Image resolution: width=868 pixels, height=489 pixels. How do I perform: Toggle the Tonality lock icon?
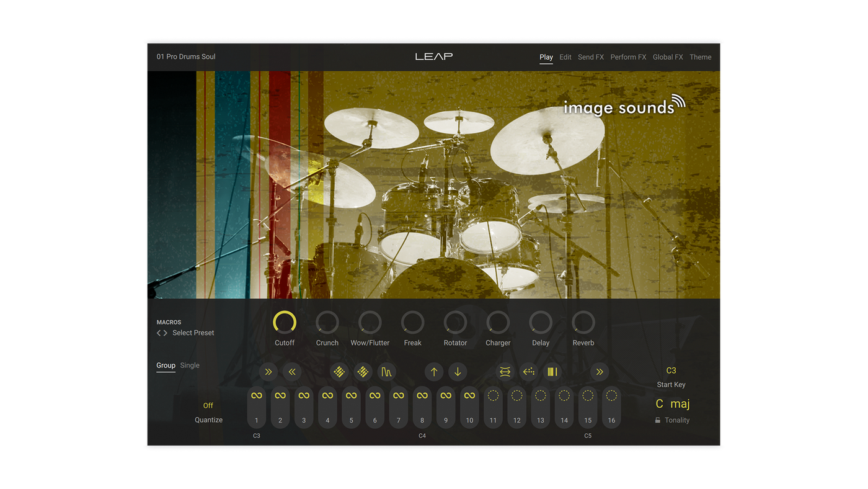click(658, 420)
